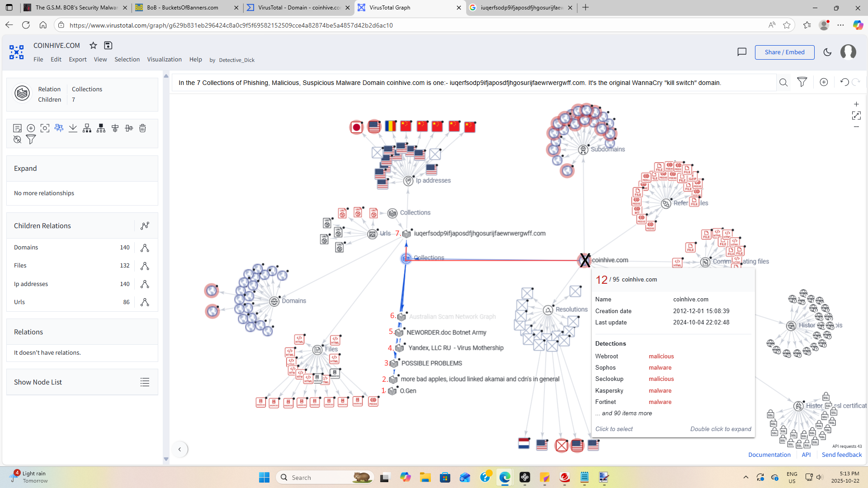Viewport: 868px width, 488px height.
Task: Click the circled plus icon in left toolbar
Action: pyautogui.click(x=31, y=128)
